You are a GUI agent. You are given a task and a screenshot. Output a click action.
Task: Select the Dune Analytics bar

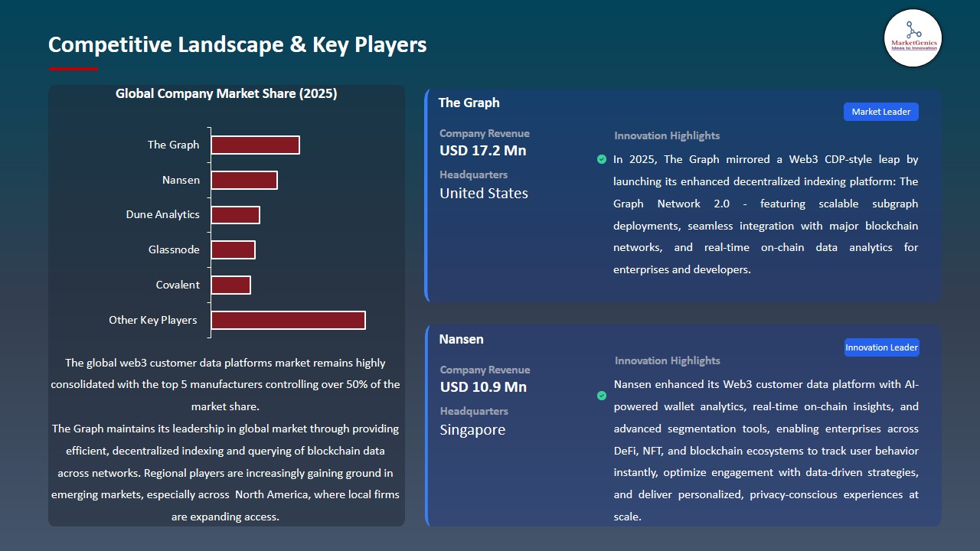[235, 214]
